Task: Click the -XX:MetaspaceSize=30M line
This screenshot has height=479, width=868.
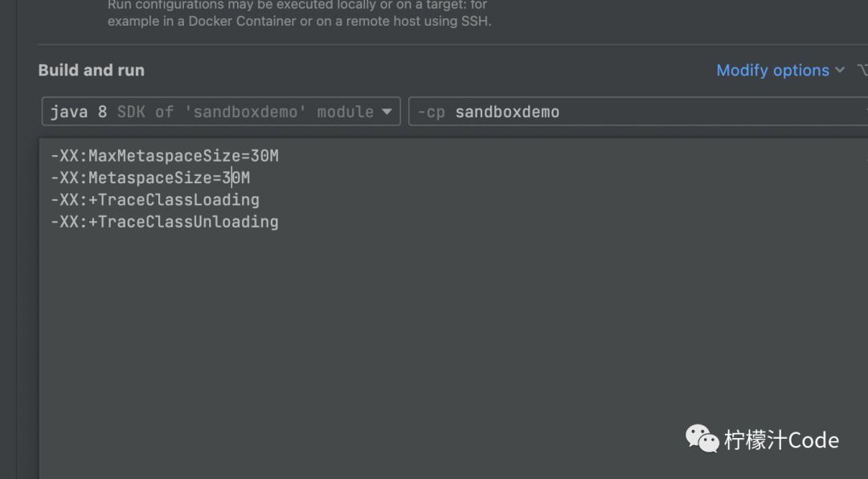Action: point(150,178)
